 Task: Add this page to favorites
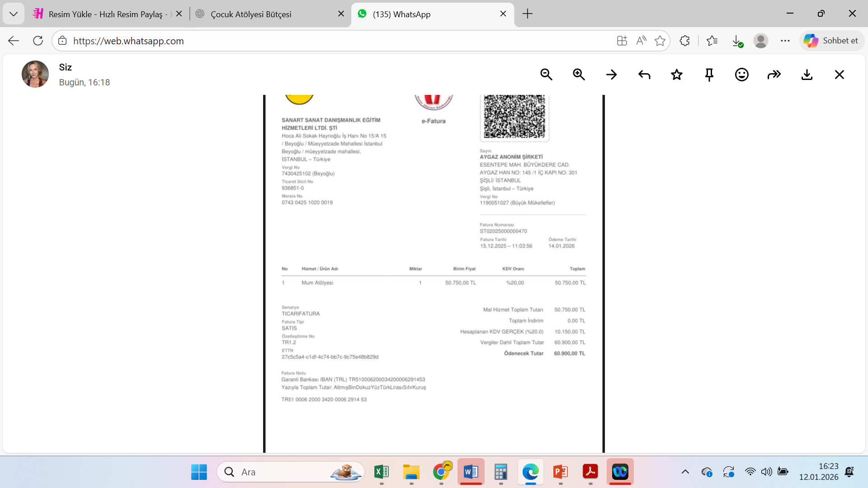pos(660,41)
